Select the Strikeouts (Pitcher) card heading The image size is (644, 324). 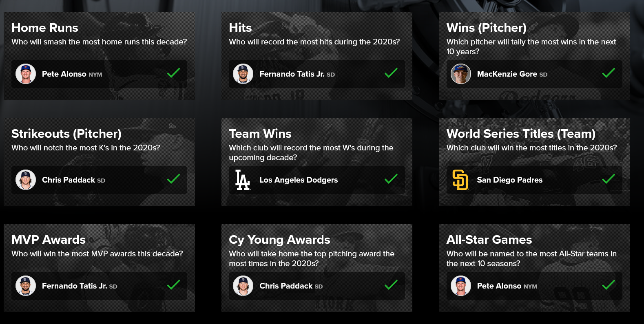coord(66,134)
